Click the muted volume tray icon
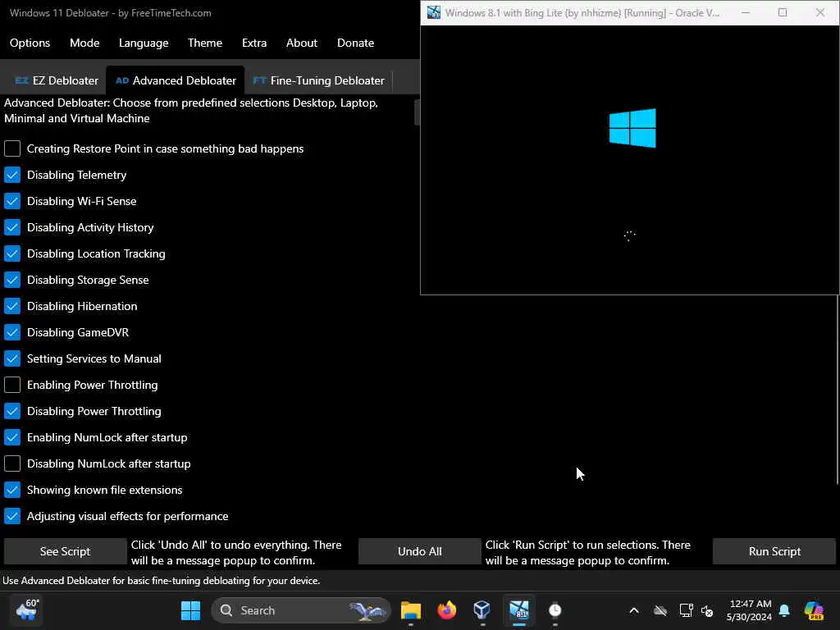Viewport: 840px width, 630px height. pos(707,610)
